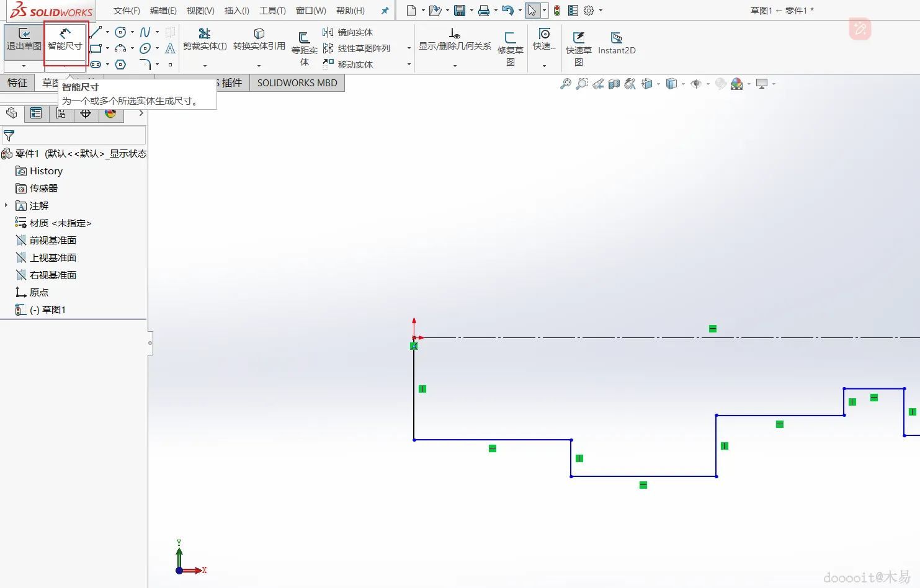Screen dimensions: 920x588
Task: Click the New document icon
Action: pos(411,11)
